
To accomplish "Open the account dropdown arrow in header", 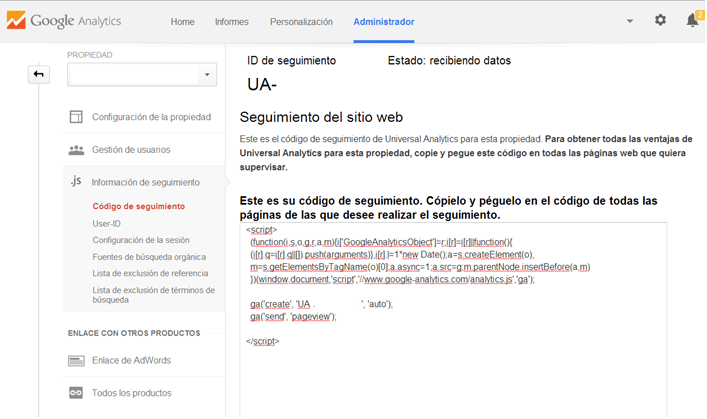I will (630, 21).
